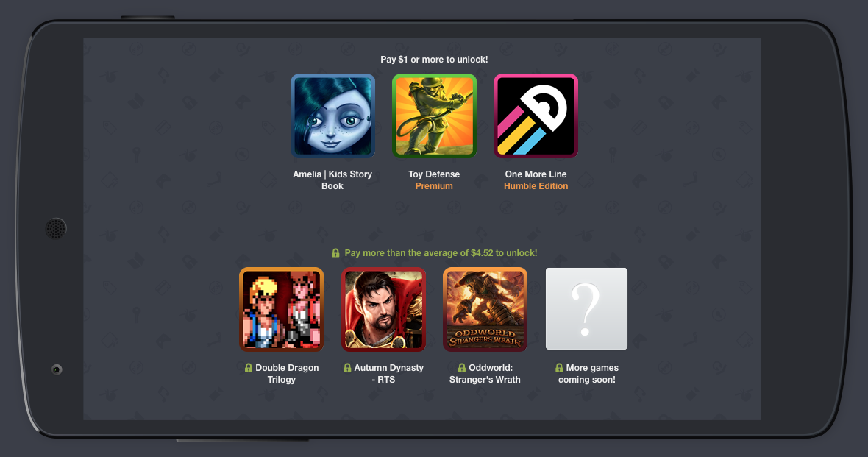Click the lock icon beside Autumn Dynasty
The width and height of the screenshot is (868, 457).
tap(347, 367)
